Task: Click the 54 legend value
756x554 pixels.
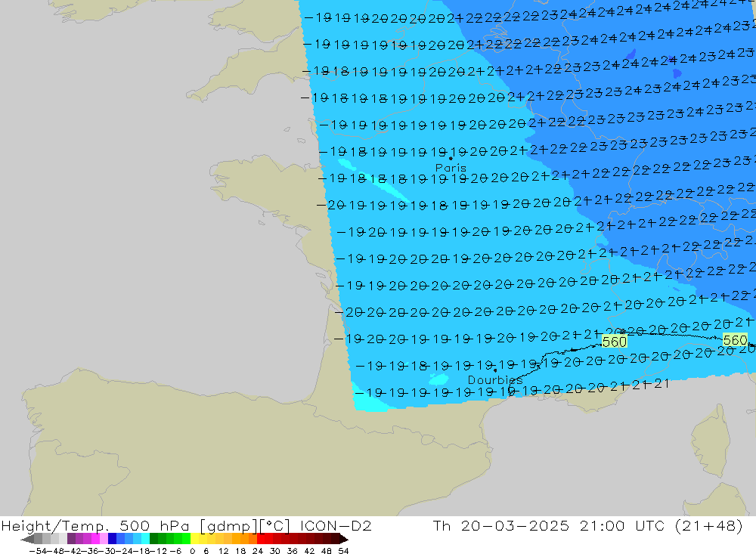Action: [343, 551]
